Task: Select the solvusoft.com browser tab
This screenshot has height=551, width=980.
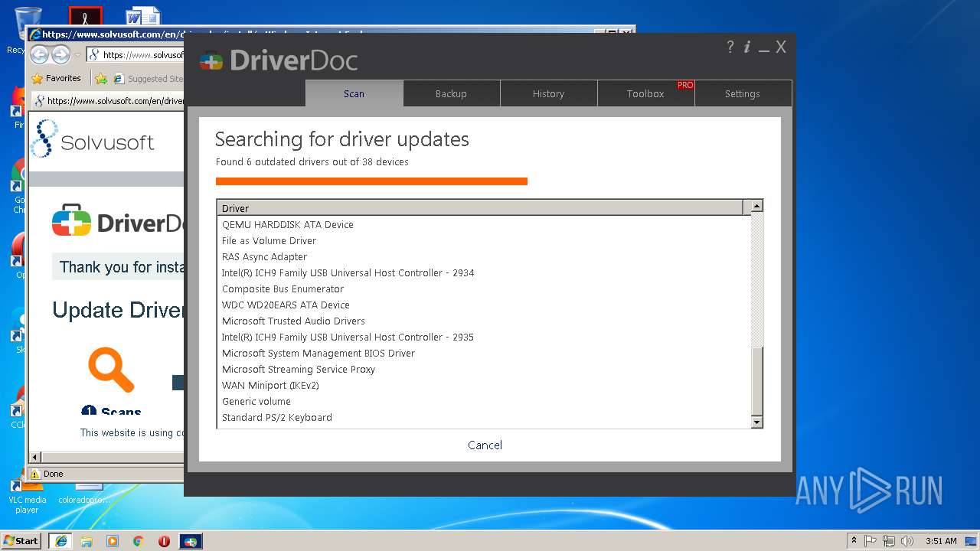Action: pos(108,100)
